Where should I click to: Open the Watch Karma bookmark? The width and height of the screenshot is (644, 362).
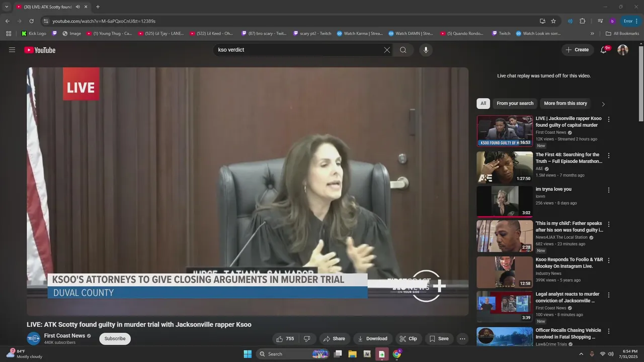tap(360, 34)
